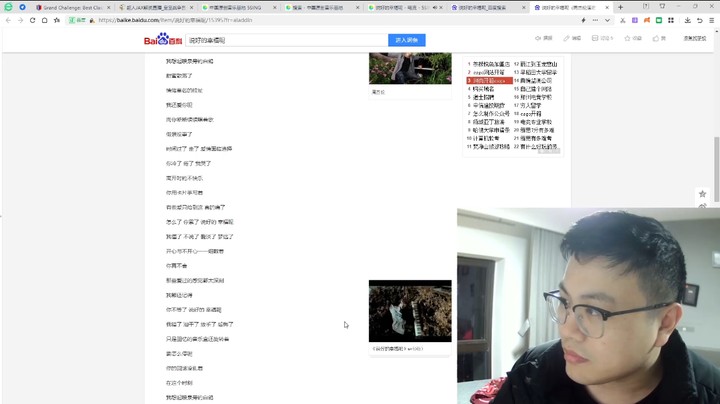Viewport: 720px width, 404px height.
Task: Open the browser downloads icon
Action: (x=687, y=20)
